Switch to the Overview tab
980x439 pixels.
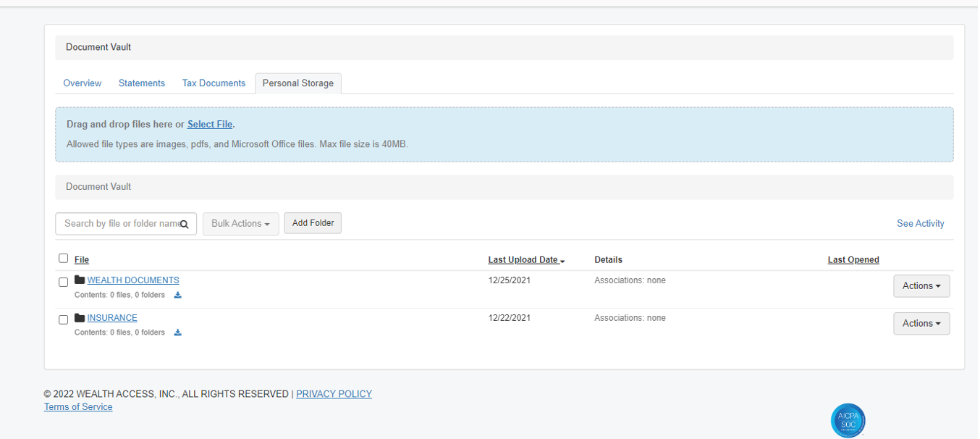click(x=83, y=83)
